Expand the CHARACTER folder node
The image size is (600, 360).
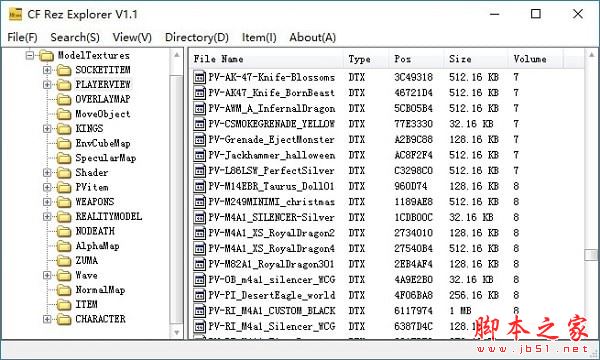47,319
